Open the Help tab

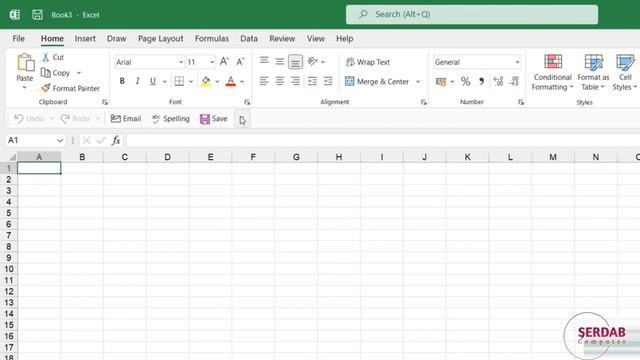pyautogui.click(x=344, y=39)
